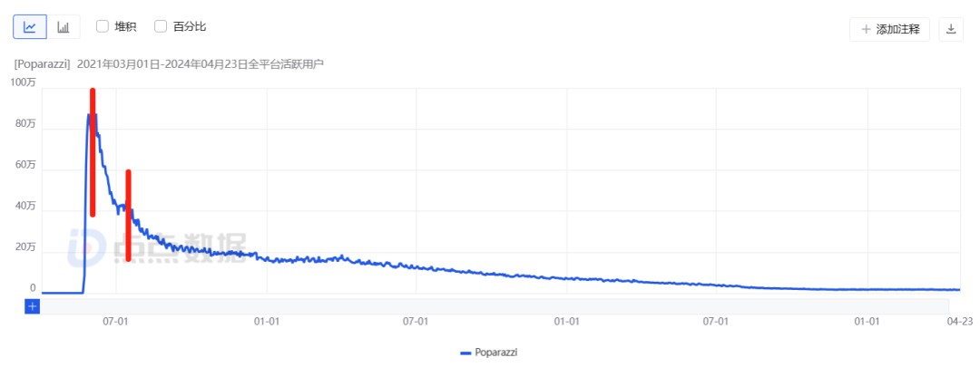Click the 点点数据 watermark logo
Screen dimensions: 980x377
[x=156, y=247]
